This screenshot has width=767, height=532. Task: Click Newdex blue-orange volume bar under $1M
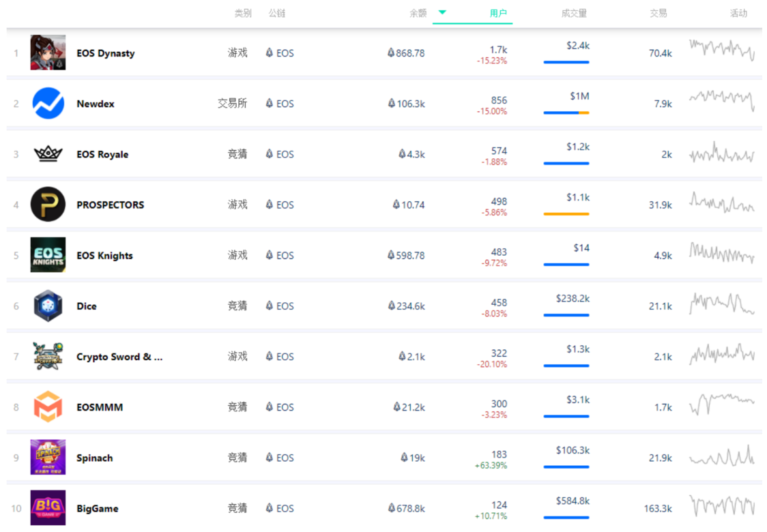pos(566,113)
